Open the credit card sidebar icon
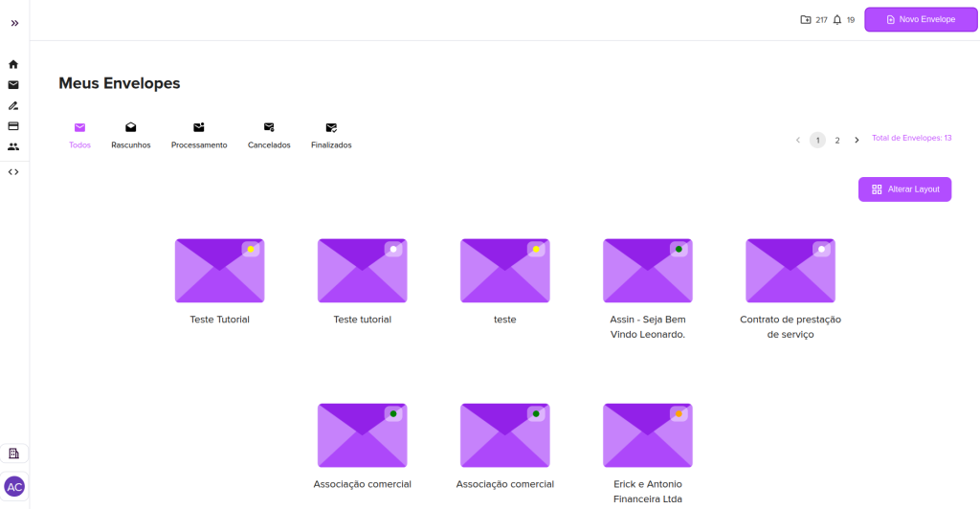This screenshot has height=509, width=980. 13,126
